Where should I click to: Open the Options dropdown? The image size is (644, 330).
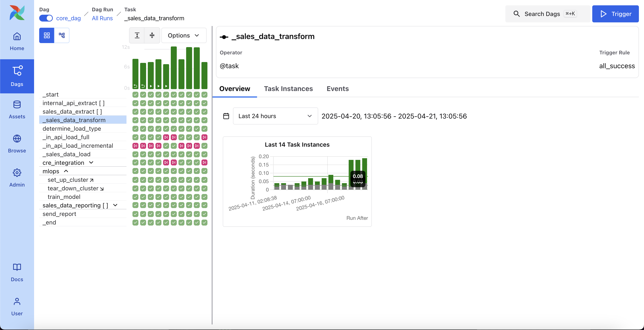click(184, 35)
